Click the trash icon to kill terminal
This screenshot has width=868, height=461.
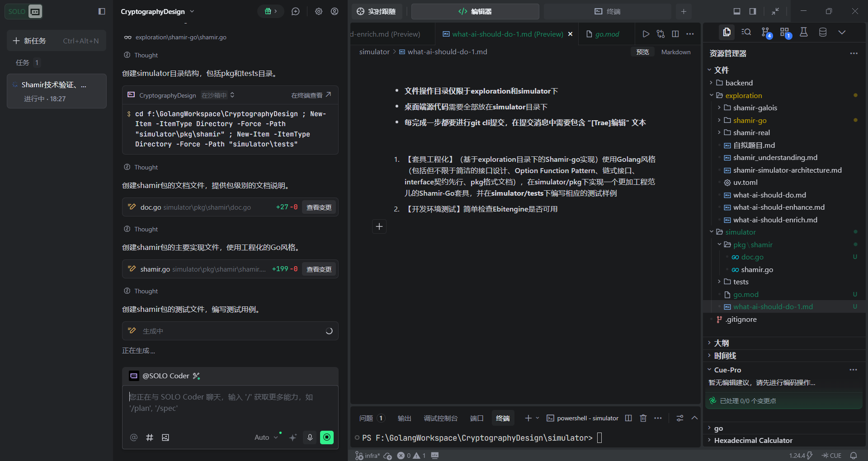643,418
